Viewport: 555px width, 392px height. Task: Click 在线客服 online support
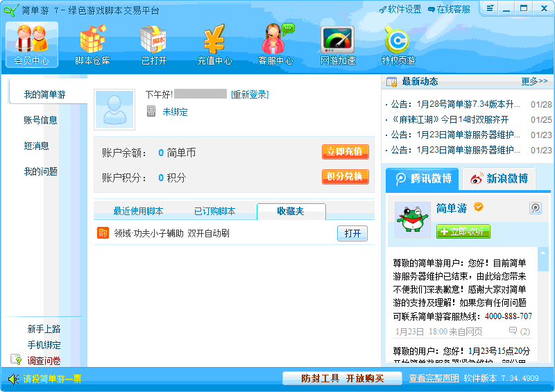pyautogui.click(x=449, y=9)
